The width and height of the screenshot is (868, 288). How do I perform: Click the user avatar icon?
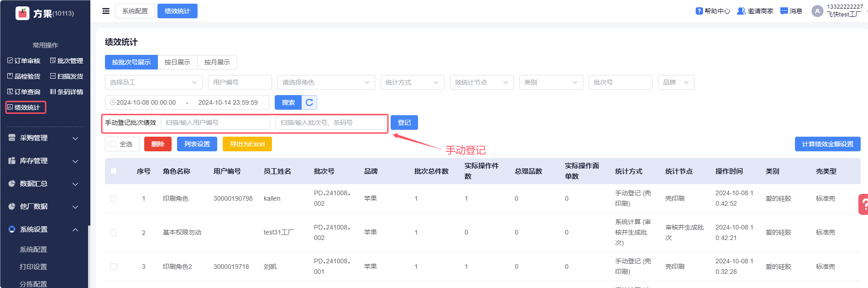(817, 11)
